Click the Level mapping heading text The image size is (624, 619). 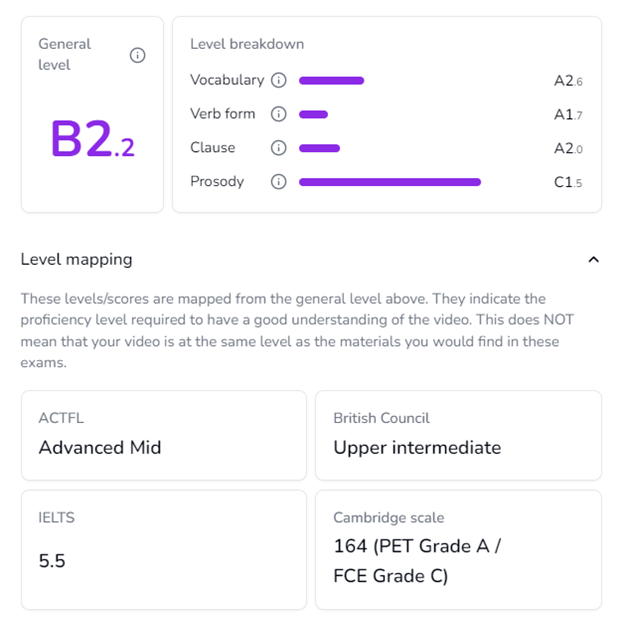point(77,260)
